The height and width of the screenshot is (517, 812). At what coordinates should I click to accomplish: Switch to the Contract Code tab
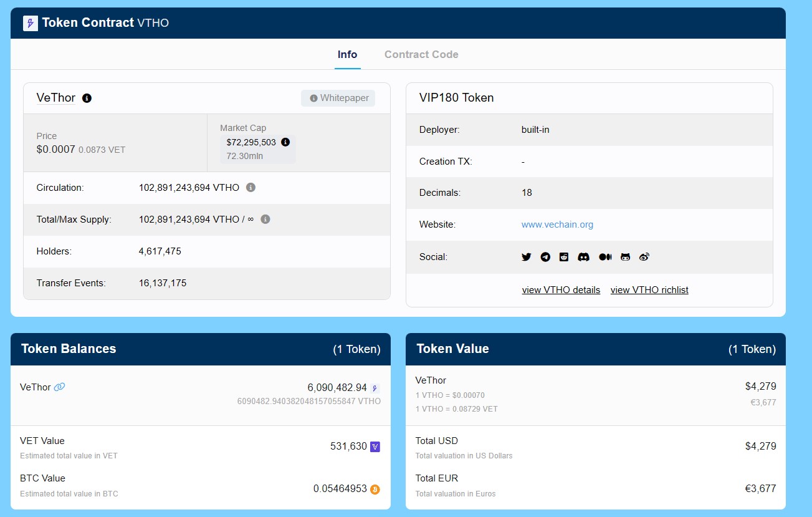click(x=421, y=54)
